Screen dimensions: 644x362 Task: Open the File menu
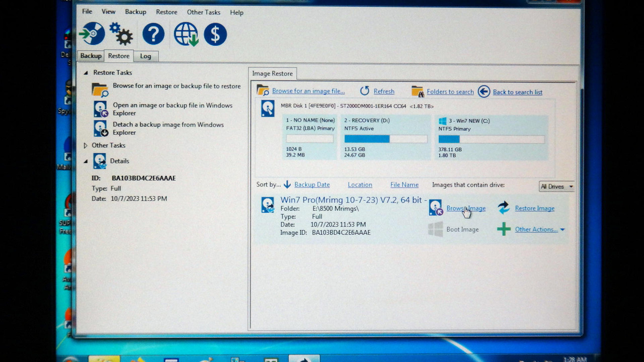[87, 11]
